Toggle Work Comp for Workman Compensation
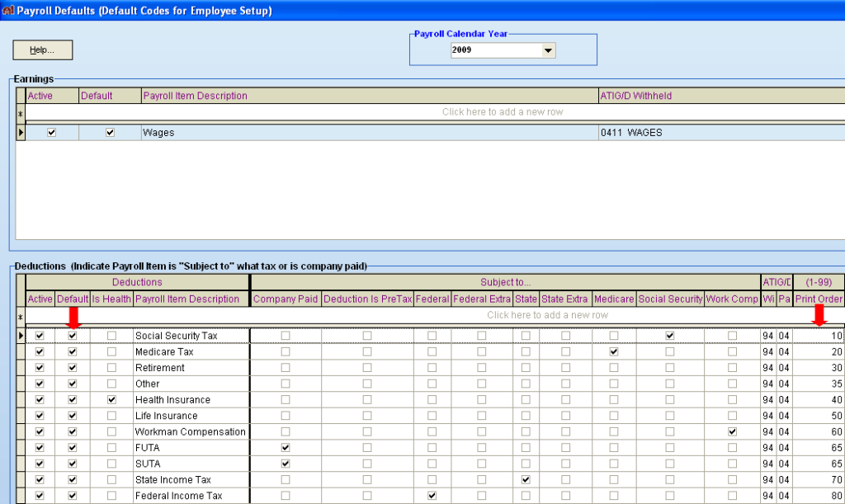845x504 pixels. [731, 431]
